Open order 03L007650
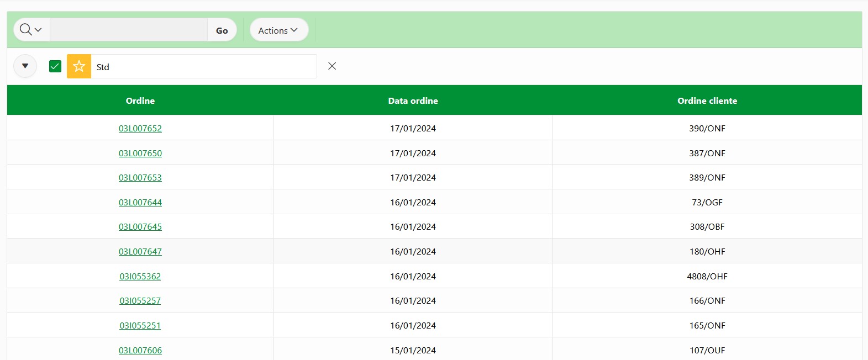868x360 pixels. (140, 153)
